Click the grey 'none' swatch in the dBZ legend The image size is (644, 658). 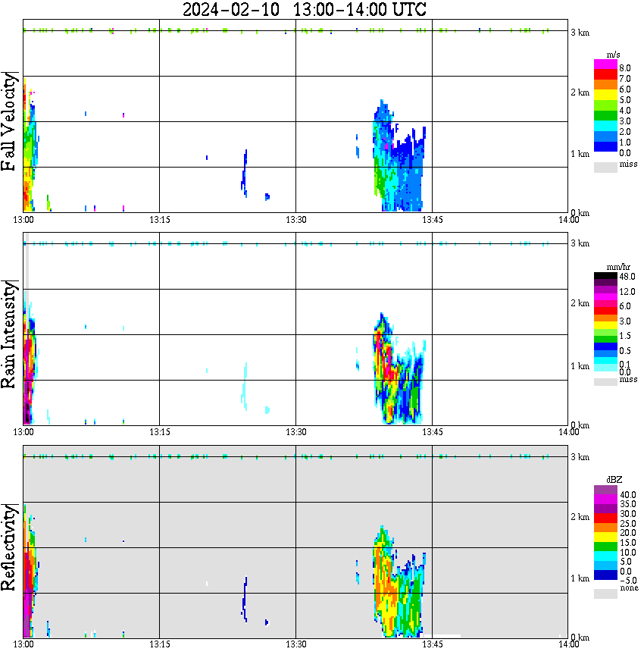pos(605,594)
